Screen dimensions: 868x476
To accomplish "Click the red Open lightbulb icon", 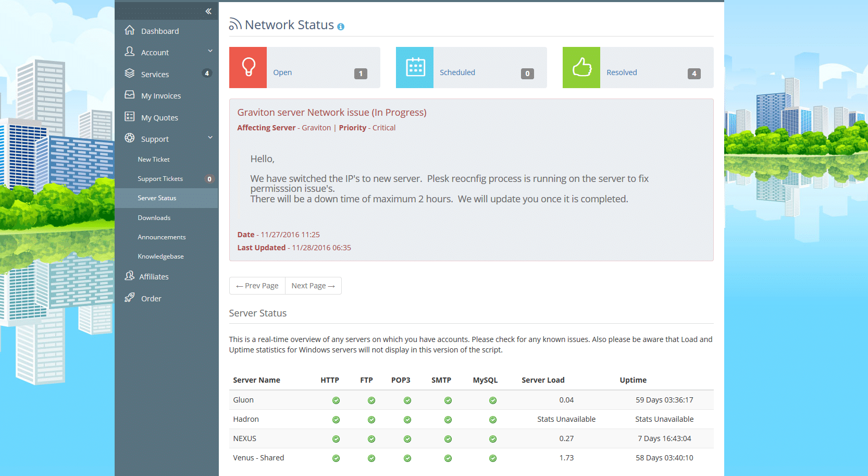I will pos(248,67).
